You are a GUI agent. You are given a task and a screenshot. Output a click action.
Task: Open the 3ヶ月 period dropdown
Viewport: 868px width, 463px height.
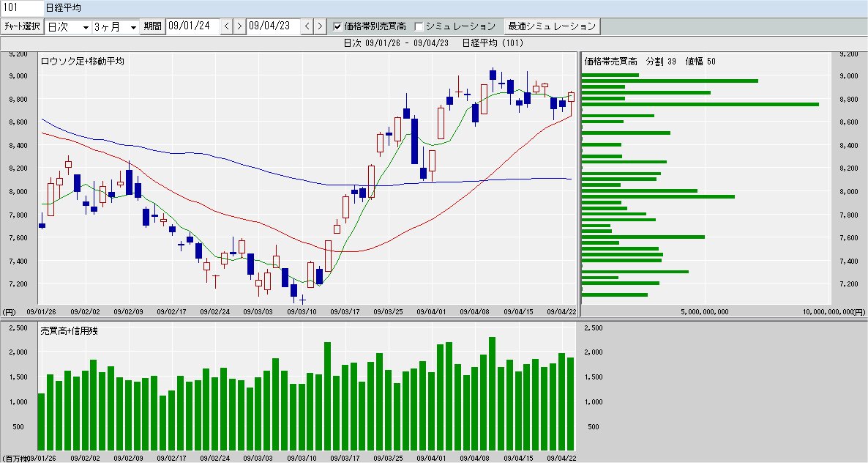pos(115,26)
